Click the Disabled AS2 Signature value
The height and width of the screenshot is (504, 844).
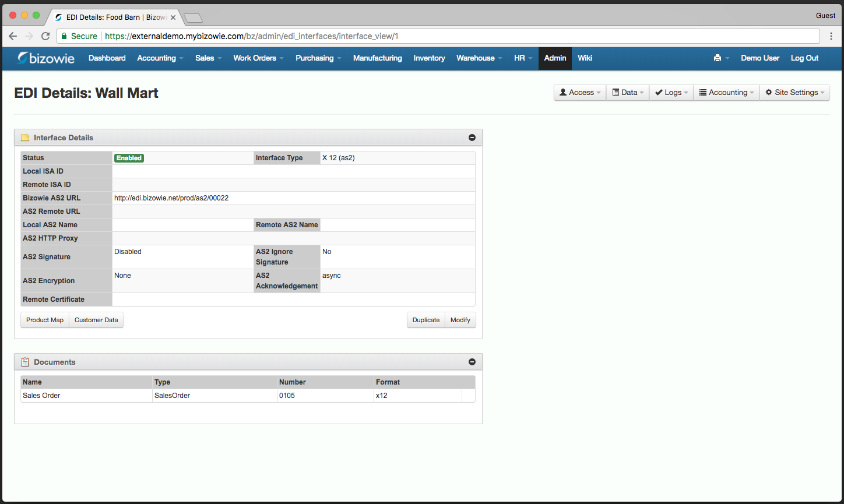[x=128, y=252]
